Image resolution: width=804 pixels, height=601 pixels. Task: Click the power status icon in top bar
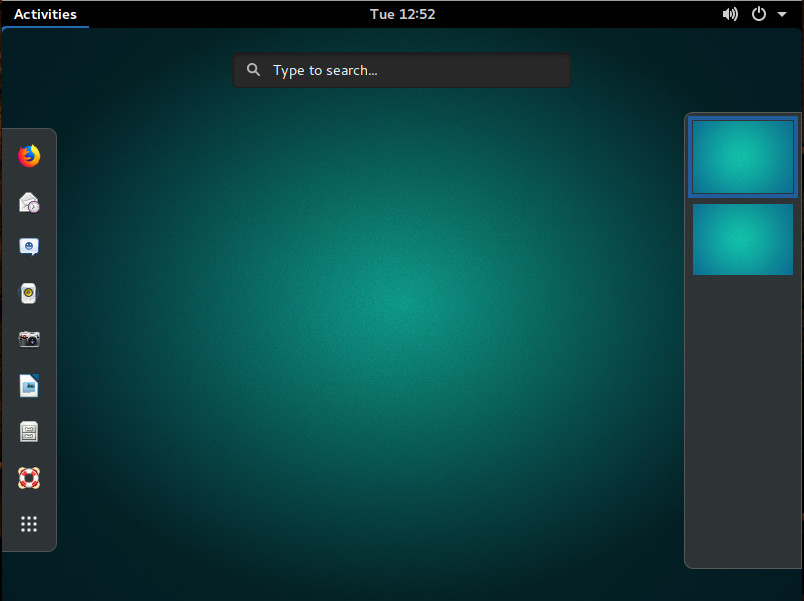click(757, 14)
